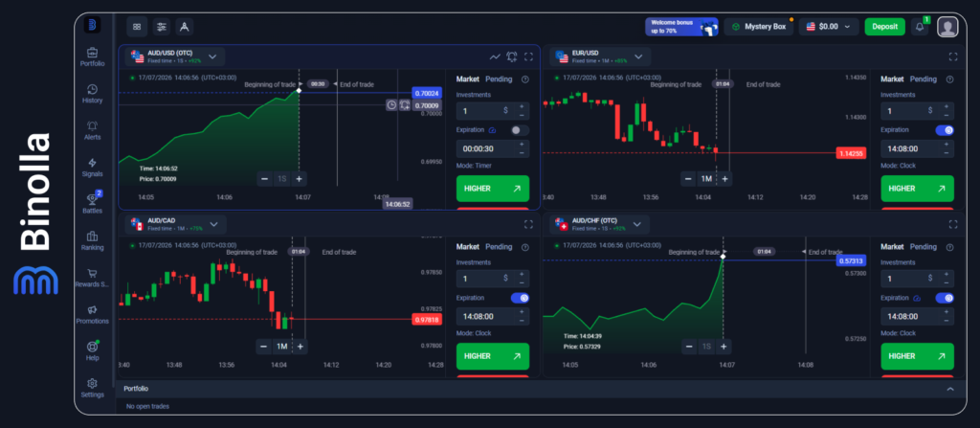Click the Binolla logo at top left
This screenshot has width=980, height=428.
click(92, 25)
